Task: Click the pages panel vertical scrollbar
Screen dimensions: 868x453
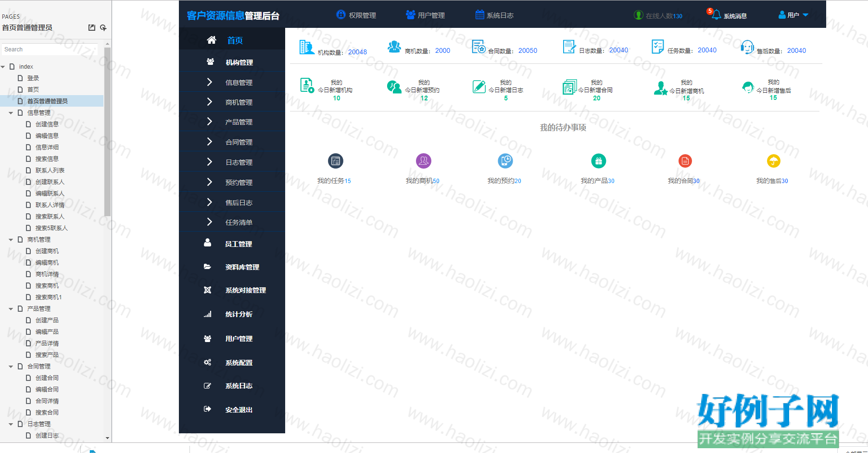Action: click(108, 131)
